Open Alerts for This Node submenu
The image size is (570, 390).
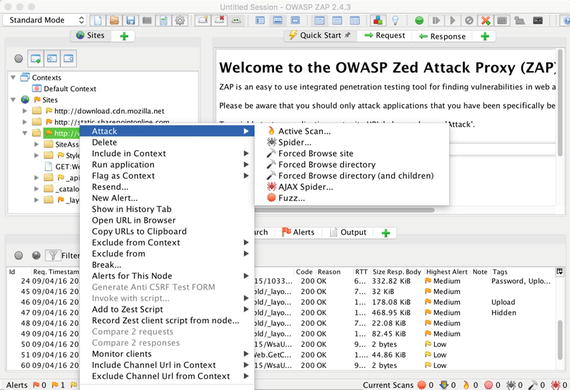coord(167,276)
